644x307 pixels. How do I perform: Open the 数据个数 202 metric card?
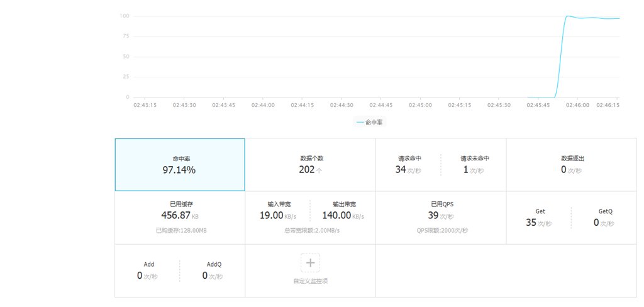311,165
